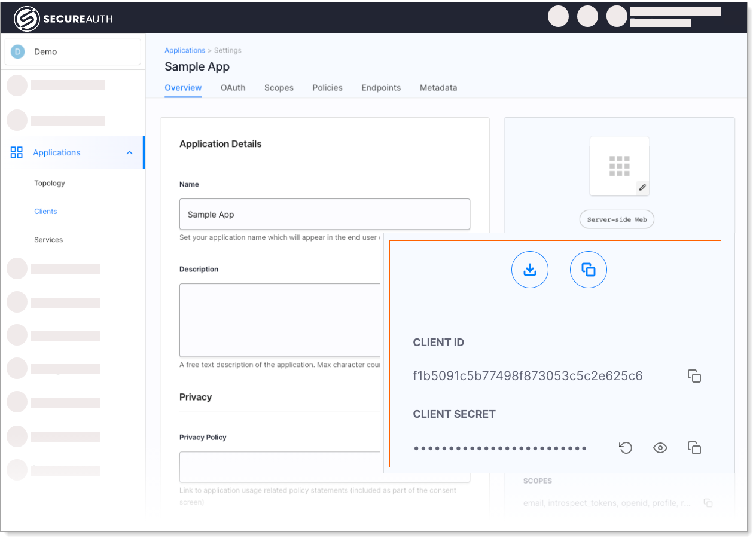Edit app logo with pencil icon
Image resolution: width=756 pixels, height=541 pixels.
pyautogui.click(x=642, y=187)
